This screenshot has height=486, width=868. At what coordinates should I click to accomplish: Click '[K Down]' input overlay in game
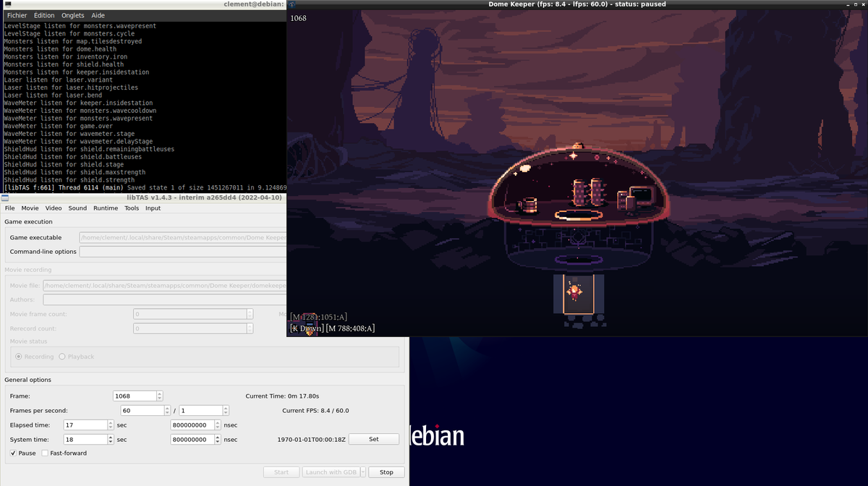click(306, 328)
